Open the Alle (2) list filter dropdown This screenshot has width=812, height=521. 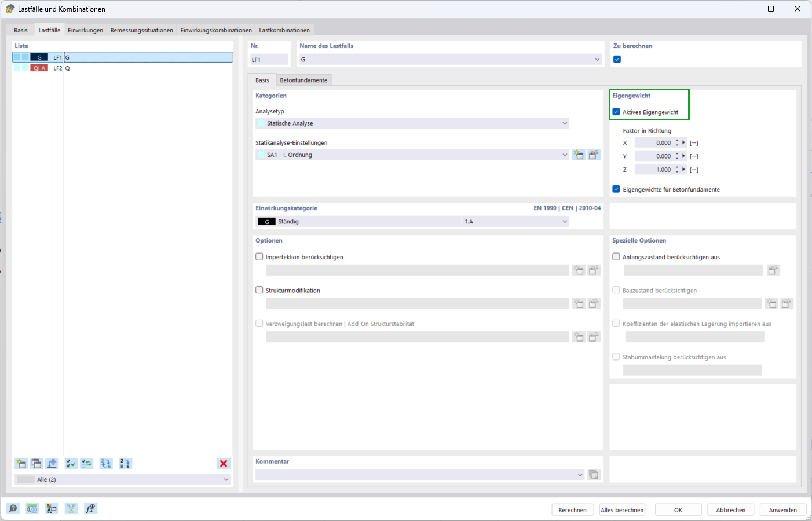[x=226, y=479]
